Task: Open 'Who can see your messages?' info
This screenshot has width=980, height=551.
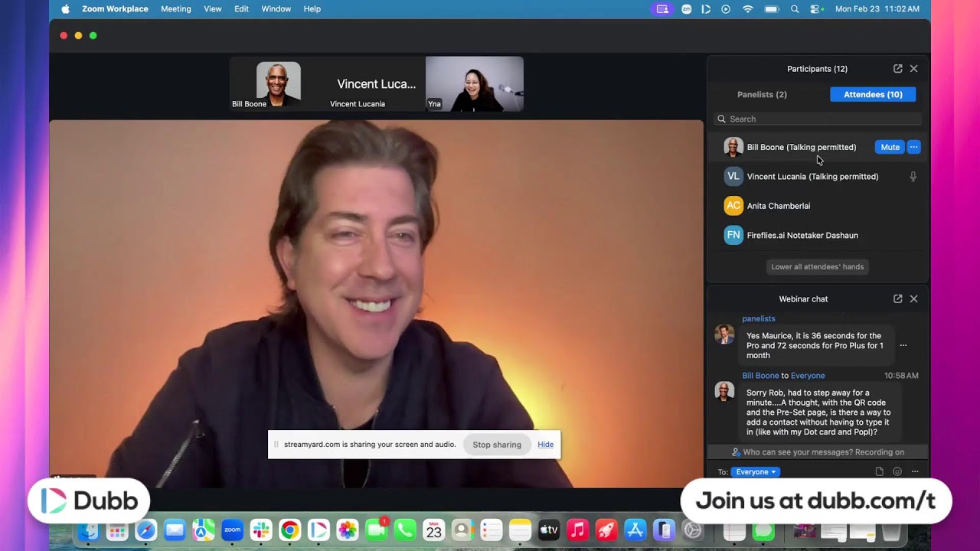Action: click(x=817, y=452)
